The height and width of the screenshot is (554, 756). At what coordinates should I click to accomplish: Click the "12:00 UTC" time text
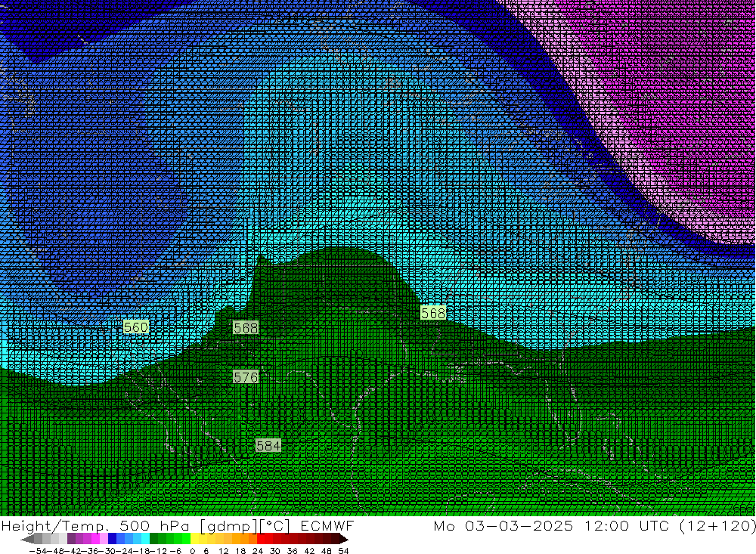pyautogui.click(x=627, y=525)
